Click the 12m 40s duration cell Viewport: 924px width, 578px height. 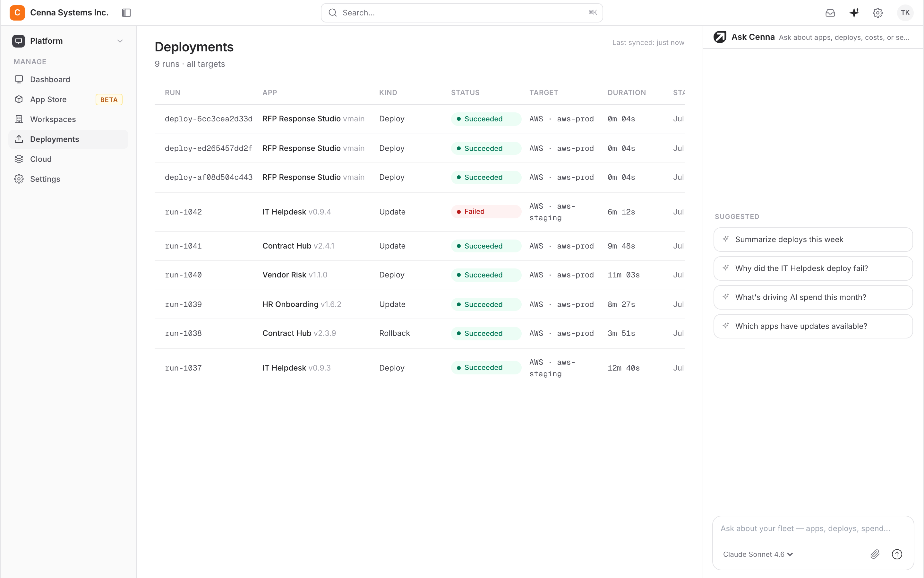[623, 368]
